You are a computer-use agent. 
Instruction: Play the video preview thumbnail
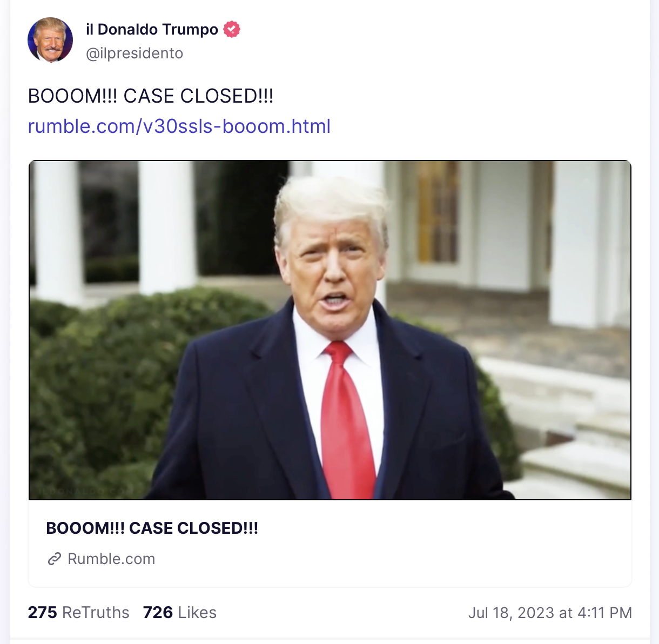[x=330, y=330]
